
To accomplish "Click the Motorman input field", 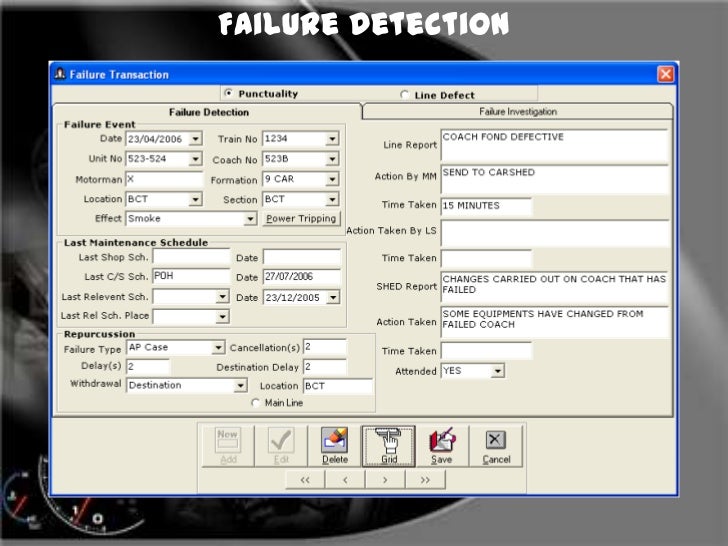I will point(164,179).
